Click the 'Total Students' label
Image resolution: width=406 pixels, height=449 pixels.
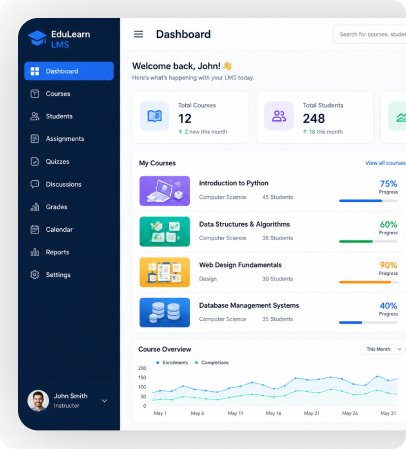[x=323, y=105]
